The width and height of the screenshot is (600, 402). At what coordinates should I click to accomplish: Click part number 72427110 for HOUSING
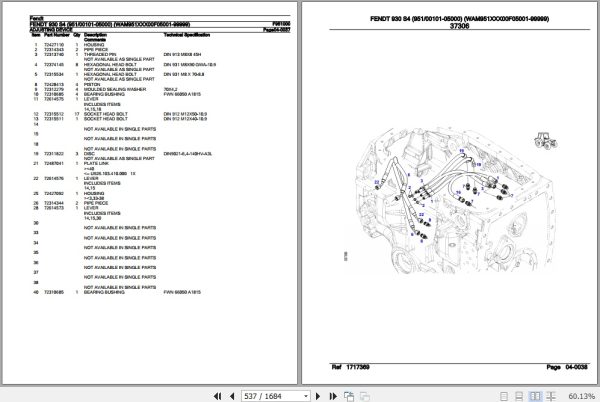point(54,45)
